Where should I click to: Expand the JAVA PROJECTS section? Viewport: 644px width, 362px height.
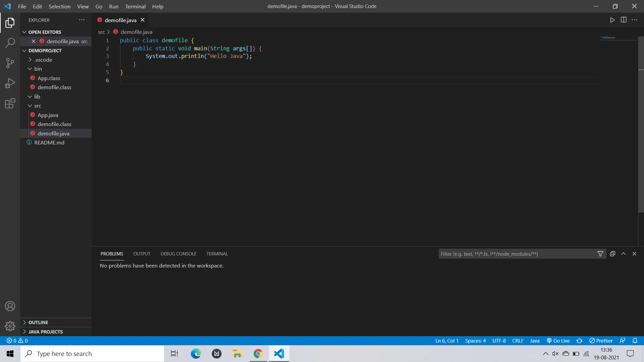coord(45,331)
